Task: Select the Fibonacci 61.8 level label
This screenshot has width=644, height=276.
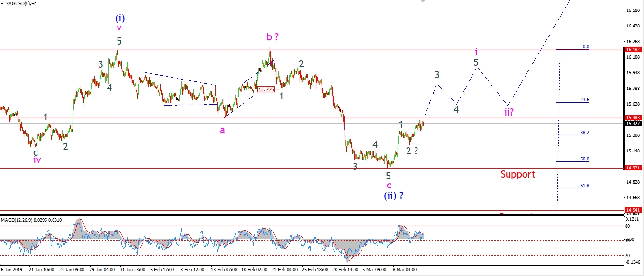Action: coord(584,186)
